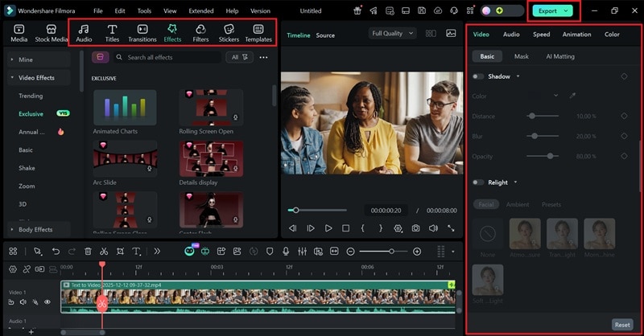
Task: Enable the Shadow toggle
Action: coord(478,76)
